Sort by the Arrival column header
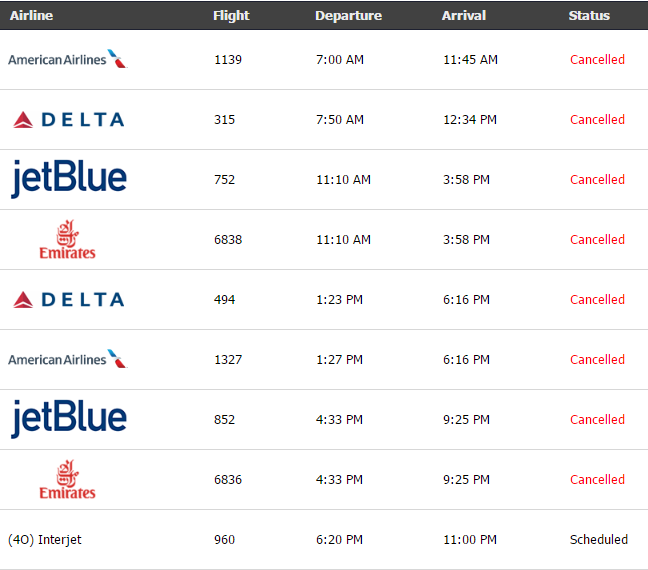This screenshot has width=648, height=570. point(464,16)
